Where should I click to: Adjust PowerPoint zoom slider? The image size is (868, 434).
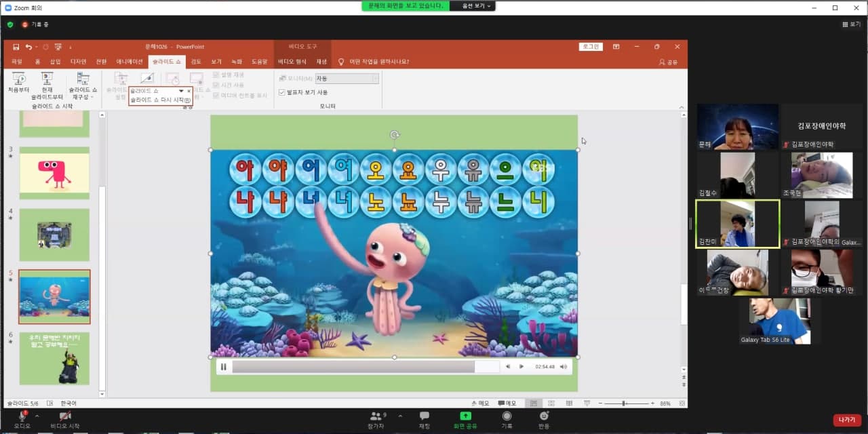(624, 403)
